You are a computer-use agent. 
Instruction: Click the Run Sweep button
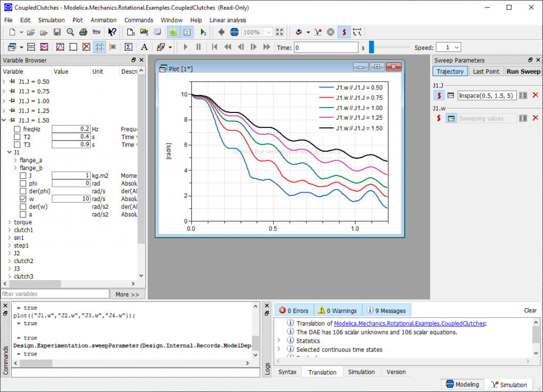pyautogui.click(x=523, y=71)
